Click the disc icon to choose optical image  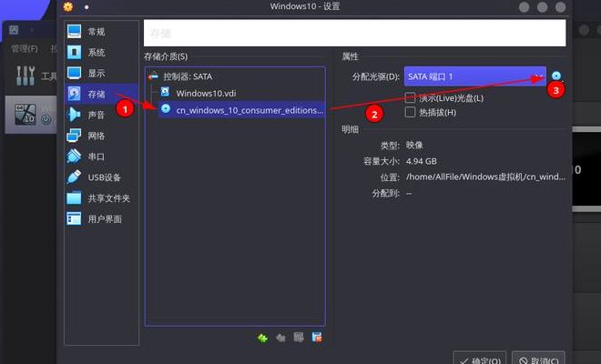[556, 76]
